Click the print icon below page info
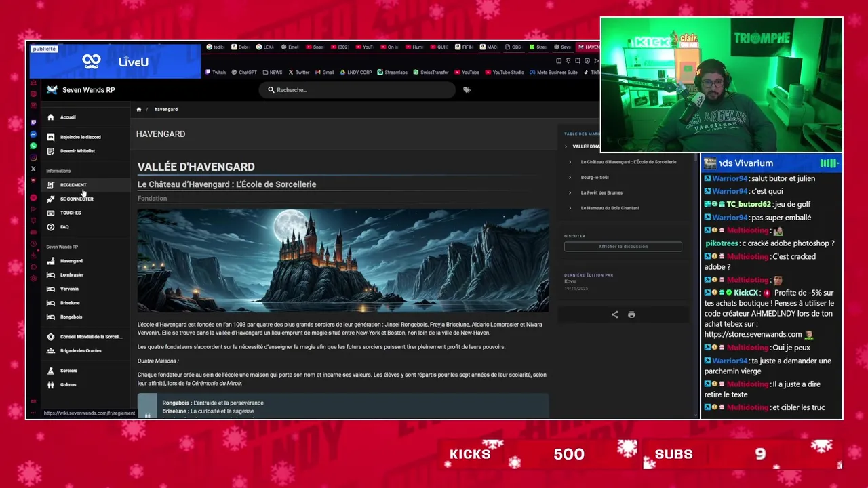 [631, 314]
